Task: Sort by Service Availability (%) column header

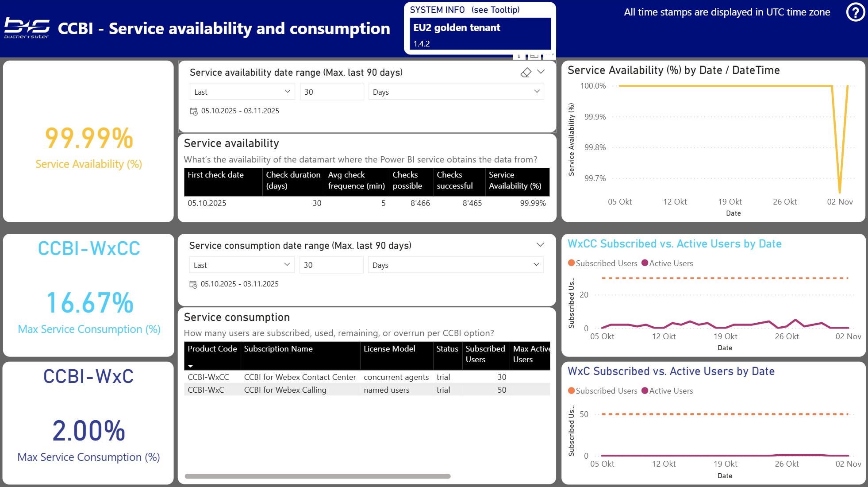Action: coord(515,181)
